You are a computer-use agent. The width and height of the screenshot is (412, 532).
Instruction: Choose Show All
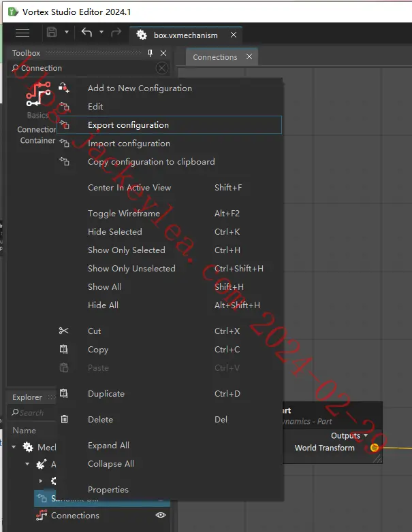click(x=169, y=286)
